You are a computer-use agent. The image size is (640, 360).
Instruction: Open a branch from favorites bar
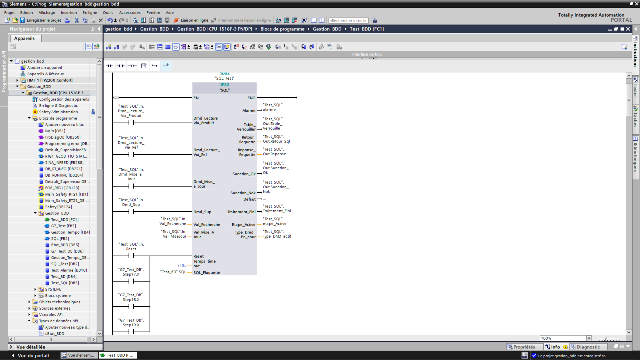155,65
